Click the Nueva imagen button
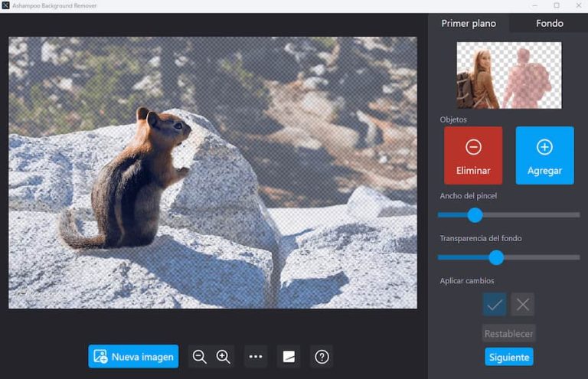588x379 pixels. 133,356
